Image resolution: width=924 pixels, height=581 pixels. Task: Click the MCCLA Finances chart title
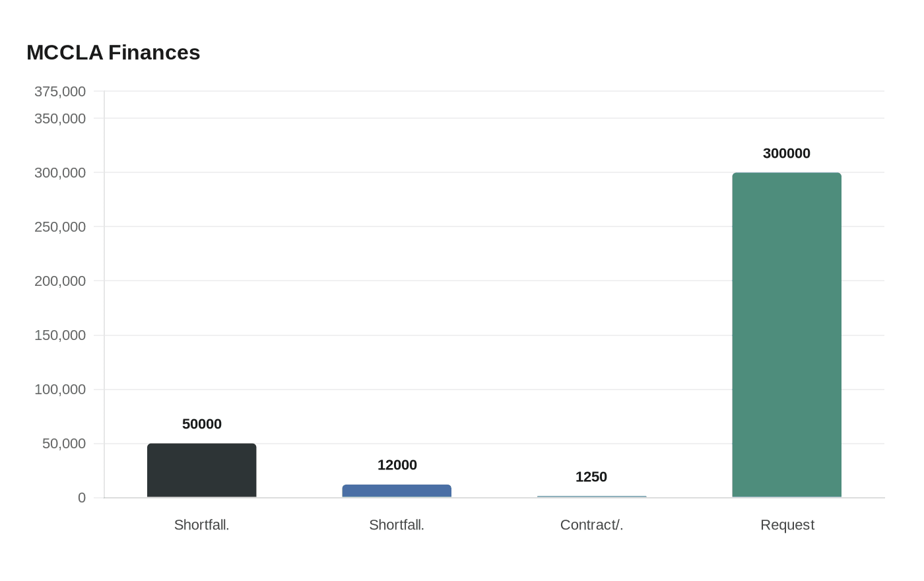113,53
